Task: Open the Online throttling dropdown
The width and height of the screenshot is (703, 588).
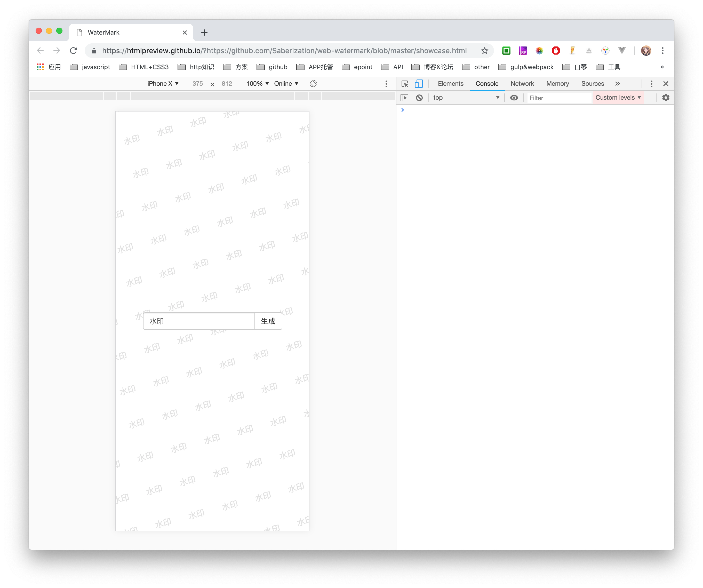Action: (x=286, y=84)
